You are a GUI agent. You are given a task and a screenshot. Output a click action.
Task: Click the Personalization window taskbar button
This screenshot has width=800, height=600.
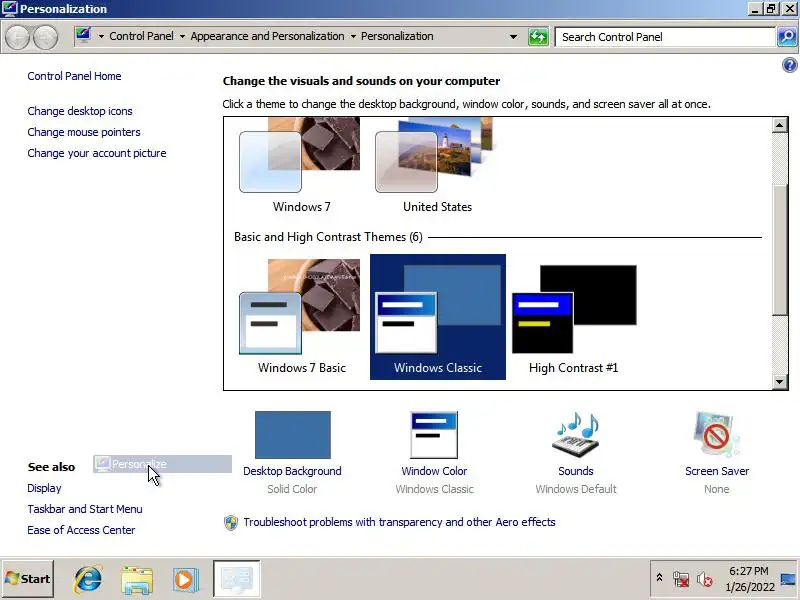(237, 579)
